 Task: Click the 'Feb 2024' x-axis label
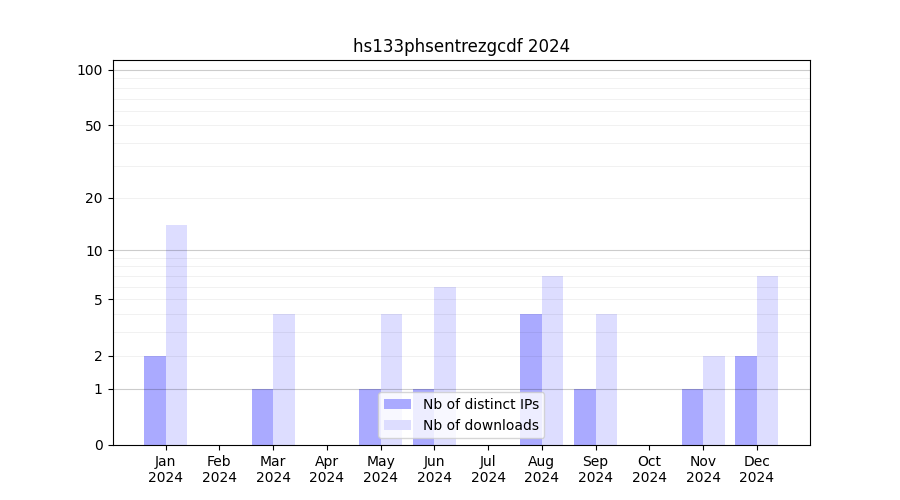[219, 469]
